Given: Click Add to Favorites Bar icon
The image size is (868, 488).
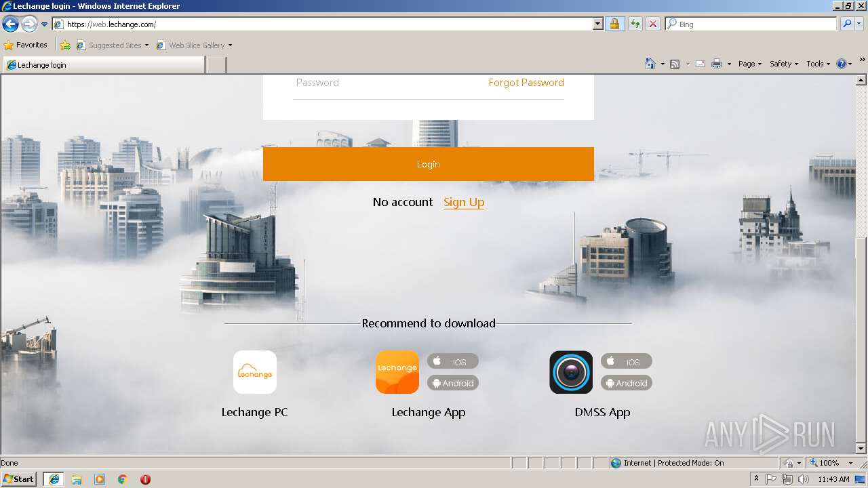Looking at the screenshot, I should click(x=65, y=45).
